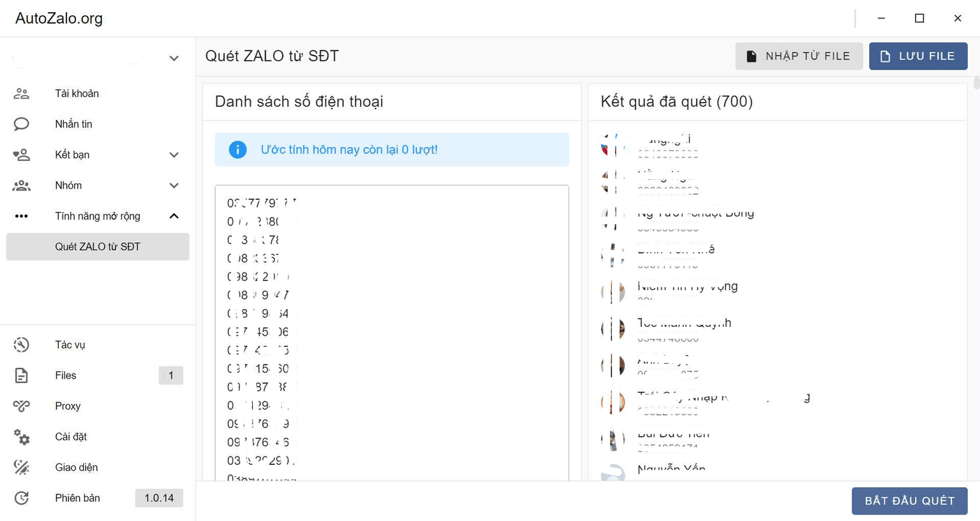Viewport: 980px width, 521px height.
Task: Click the Phiên bản update icon
Action: tap(21, 498)
